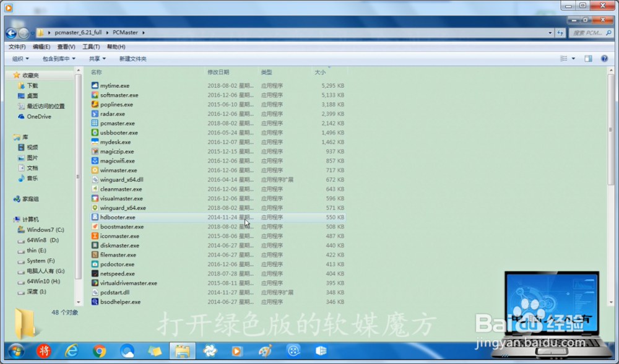This screenshot has height=364, width=619.
Task: Open the 包含到库中 dropdown
Action: (x=59, y=59)
